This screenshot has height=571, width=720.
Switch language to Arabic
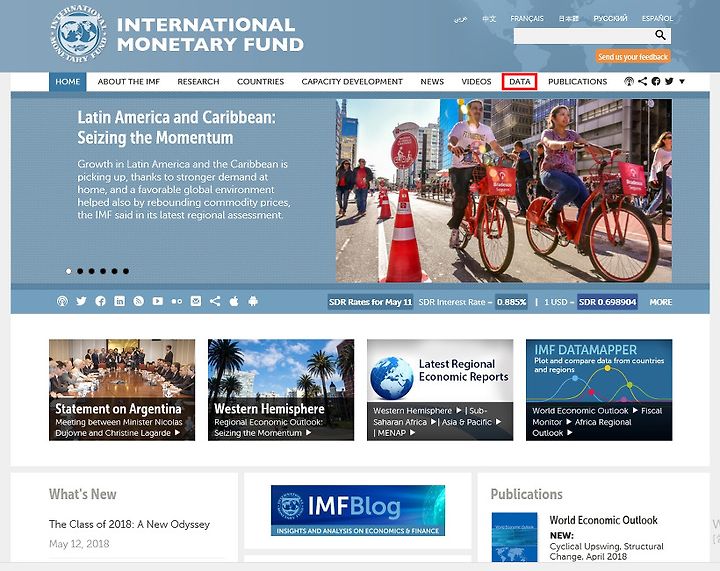461,19
